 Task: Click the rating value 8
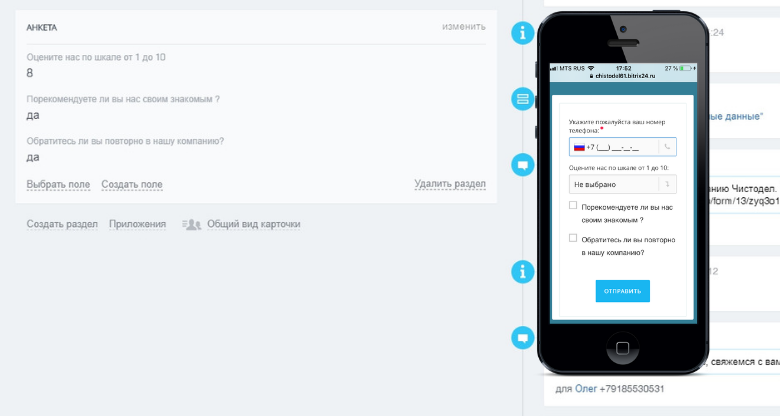tap(29, 73)
